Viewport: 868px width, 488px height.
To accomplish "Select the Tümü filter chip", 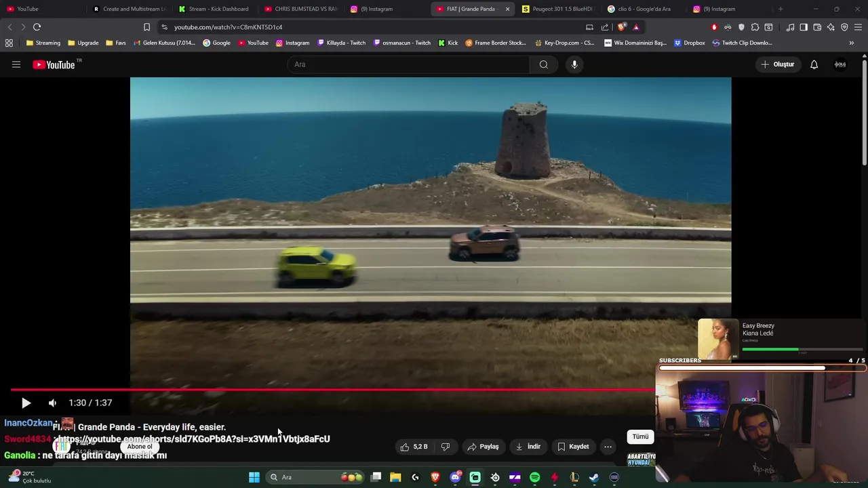I will pos(640,437).
